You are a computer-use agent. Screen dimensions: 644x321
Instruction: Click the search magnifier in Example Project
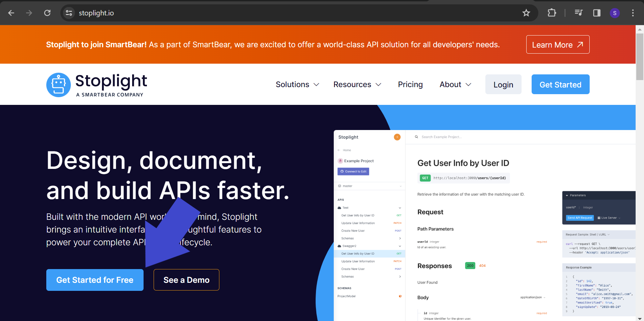(416, 137)
